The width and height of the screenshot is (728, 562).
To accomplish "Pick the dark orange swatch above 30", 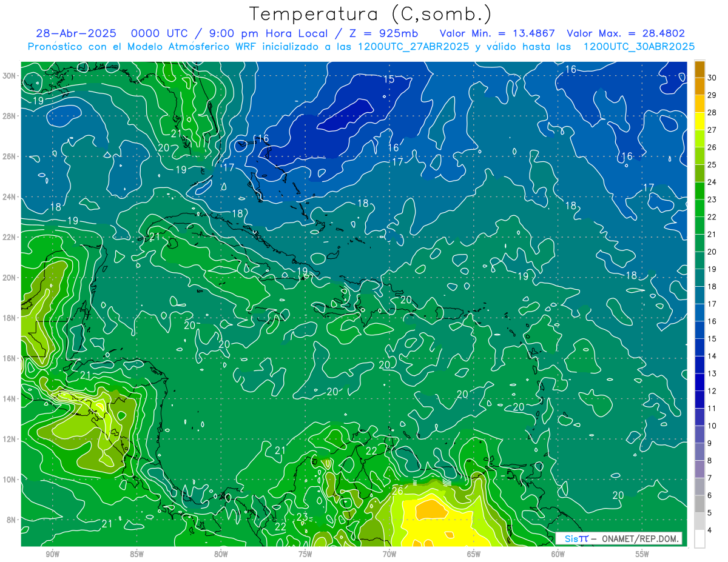I will (x=699, y=69).
